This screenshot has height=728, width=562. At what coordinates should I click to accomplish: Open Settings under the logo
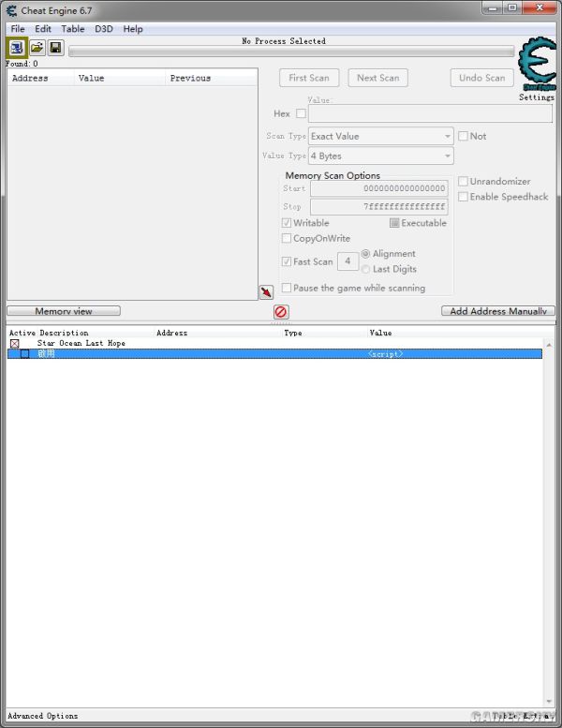537,97
